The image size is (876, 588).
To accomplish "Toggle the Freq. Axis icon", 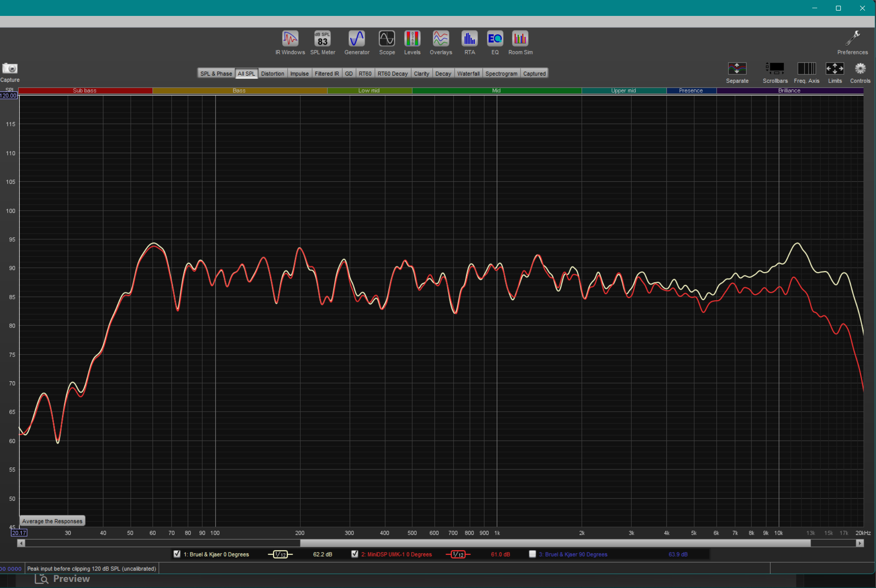I will [807, 73].
